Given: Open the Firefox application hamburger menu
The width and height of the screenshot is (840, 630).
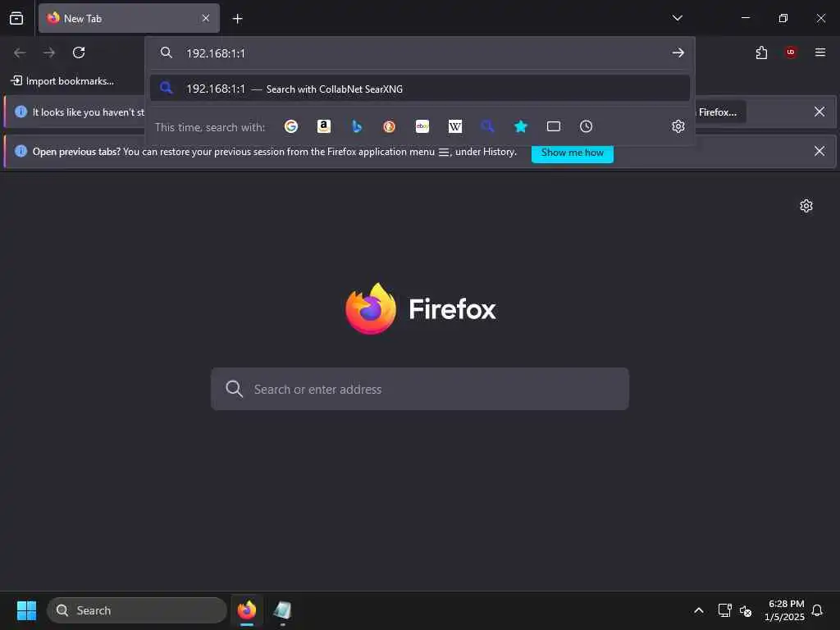Looking at the screenshot, I should (820, 52).
